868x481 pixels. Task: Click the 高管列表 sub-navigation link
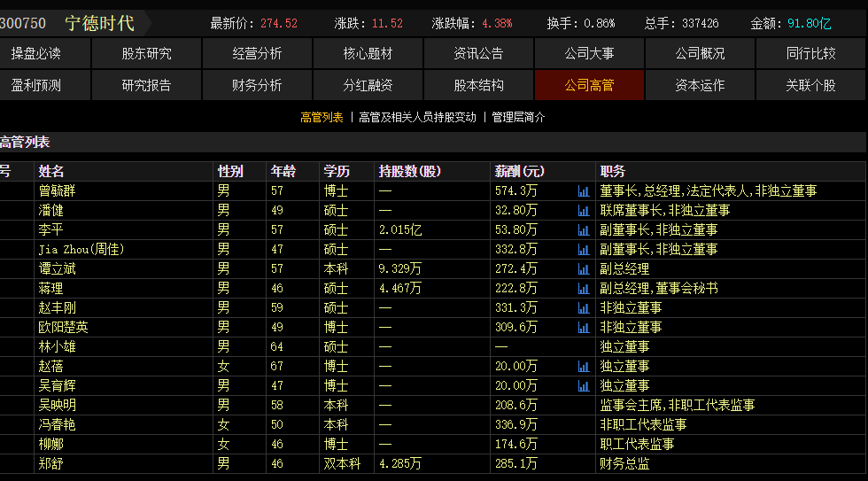pyautogui.click(x=322, y=117)
